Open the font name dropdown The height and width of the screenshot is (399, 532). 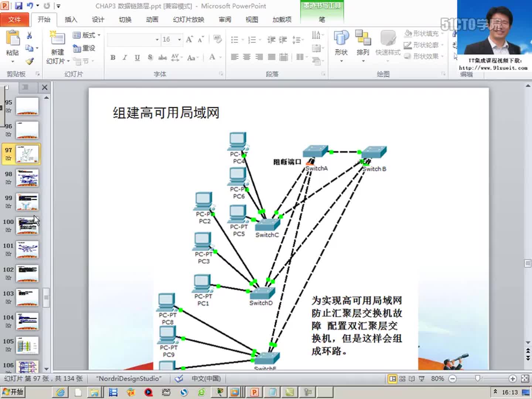(157, 40)
